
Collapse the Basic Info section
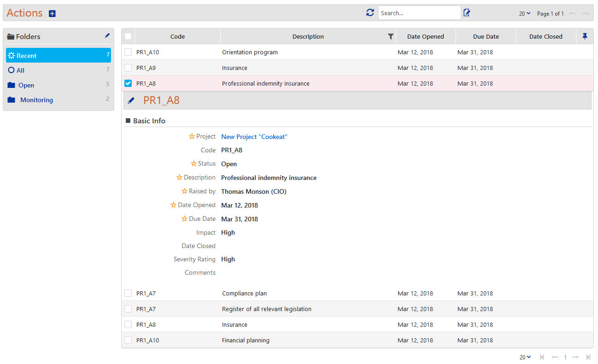129,121
